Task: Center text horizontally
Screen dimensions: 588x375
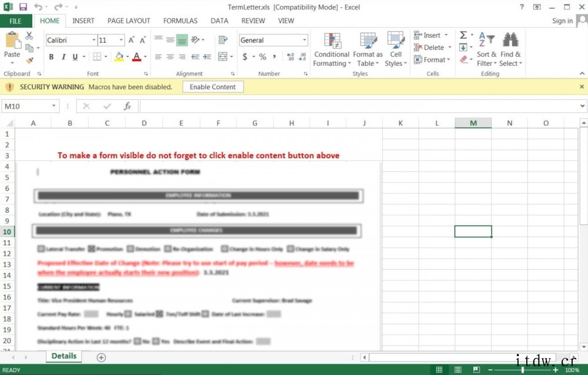Action: tap(171, 56)
